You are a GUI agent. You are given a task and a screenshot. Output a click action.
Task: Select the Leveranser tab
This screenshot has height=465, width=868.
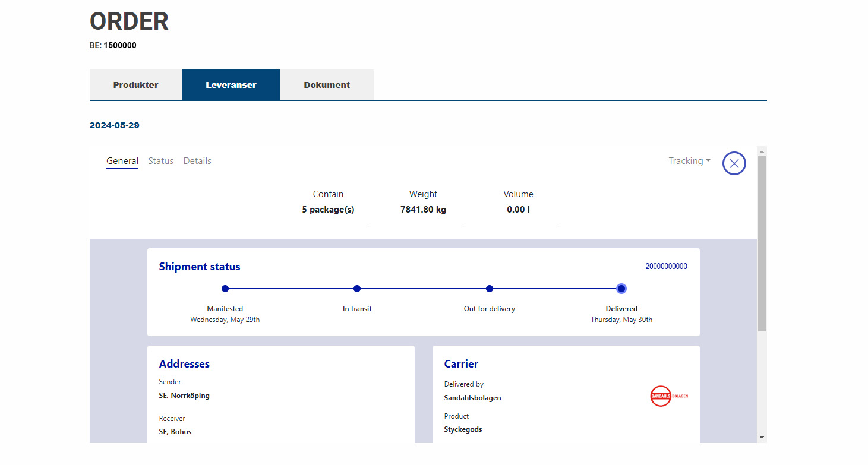(x=231, y=85)
